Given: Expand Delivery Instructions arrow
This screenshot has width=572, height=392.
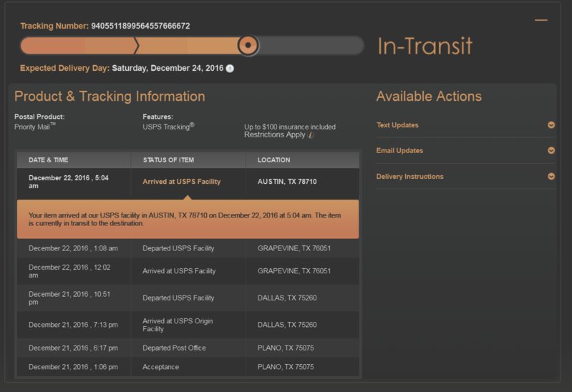Looking at the screenshot, I should (551, 176).
